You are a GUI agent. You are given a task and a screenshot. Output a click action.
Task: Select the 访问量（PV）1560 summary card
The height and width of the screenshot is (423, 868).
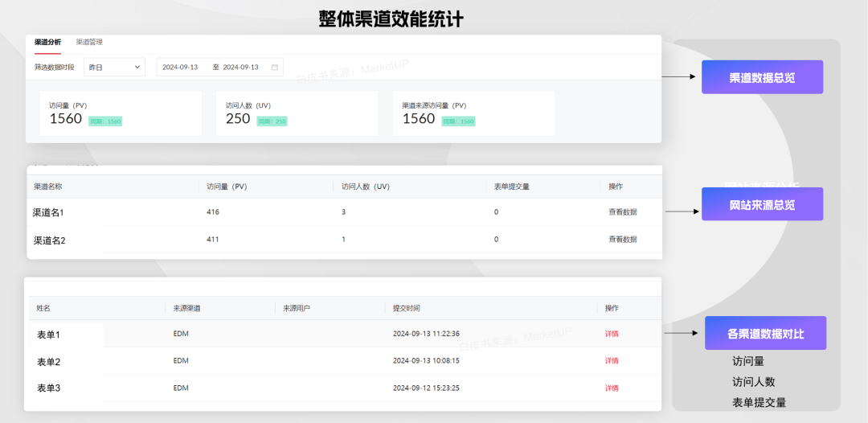click(x=121, y=113)
